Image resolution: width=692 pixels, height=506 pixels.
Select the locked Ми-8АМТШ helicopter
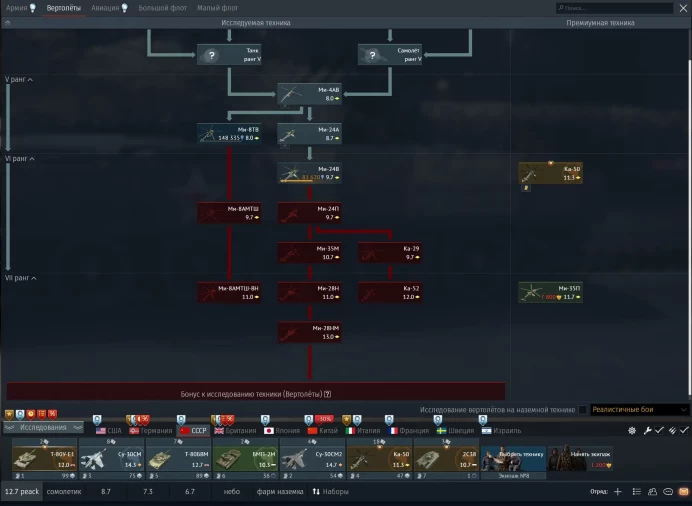pos(229,213)
